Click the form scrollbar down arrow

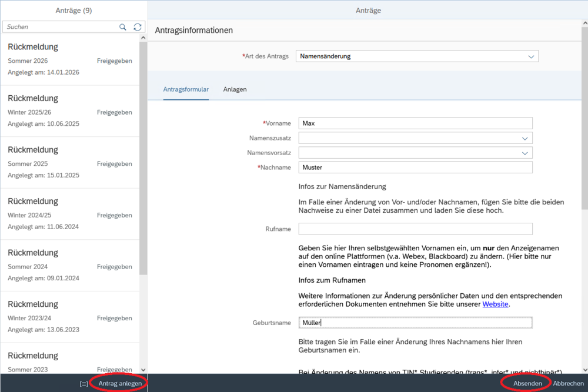pyautogui.click(x=584, y=370)
